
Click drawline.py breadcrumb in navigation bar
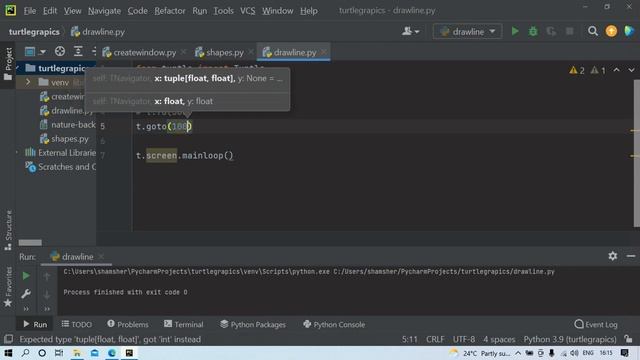98,32
